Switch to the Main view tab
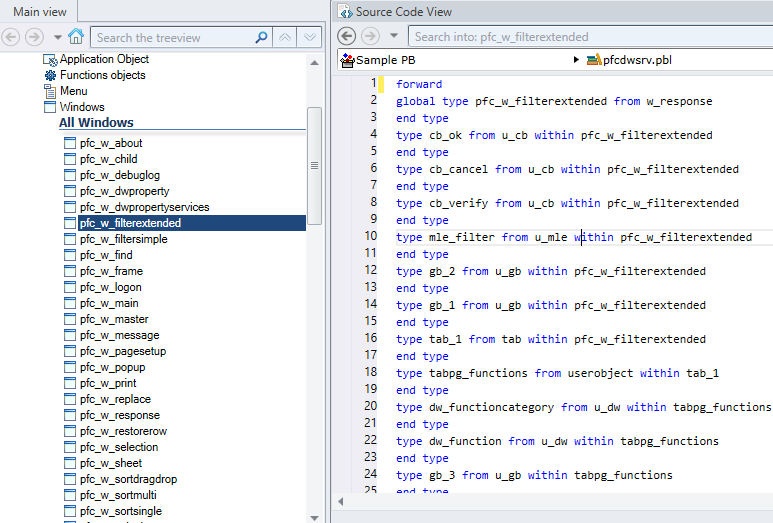 [40, 11]
